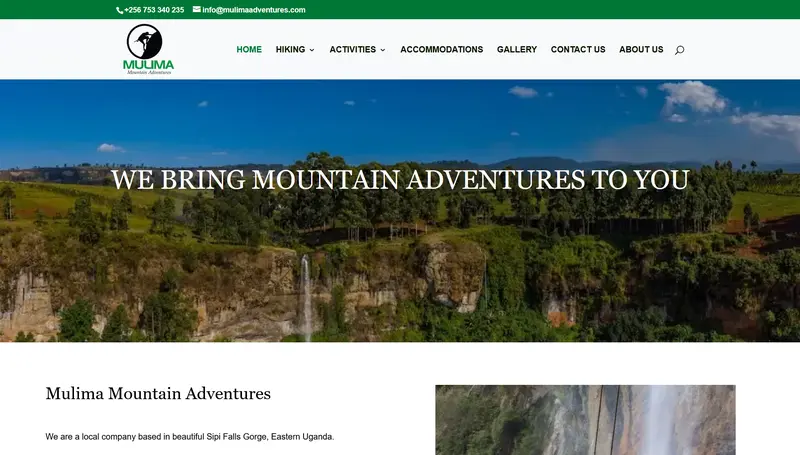This screenshot has width=800, height=455.
Task: Click the search magnifier icon
Action: tap(679, 50)
